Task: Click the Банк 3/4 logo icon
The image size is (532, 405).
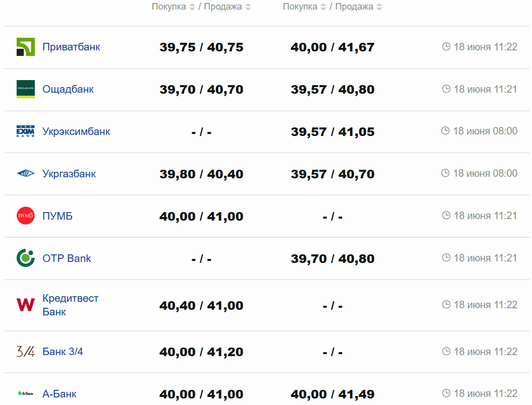Action: click(x=26, y=352)
